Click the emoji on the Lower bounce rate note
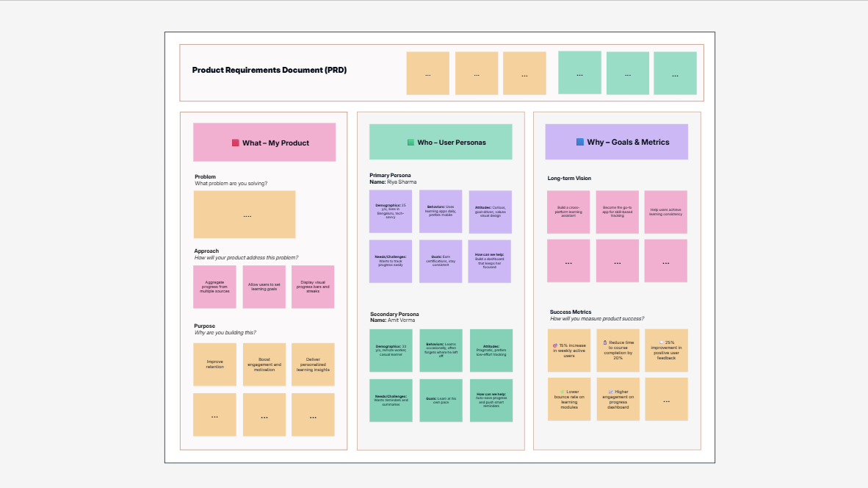 point(562,392)
